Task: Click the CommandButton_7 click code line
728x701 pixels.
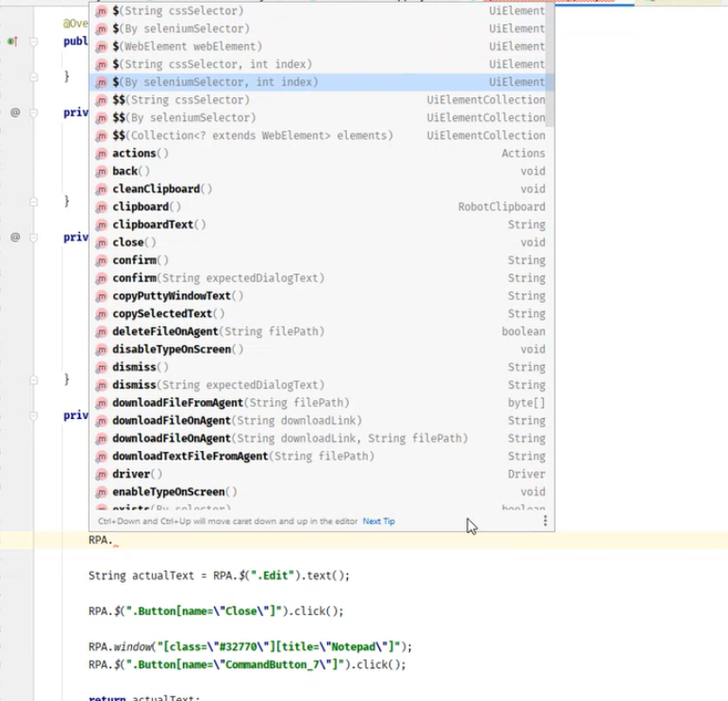Action: tap(247, 665)
